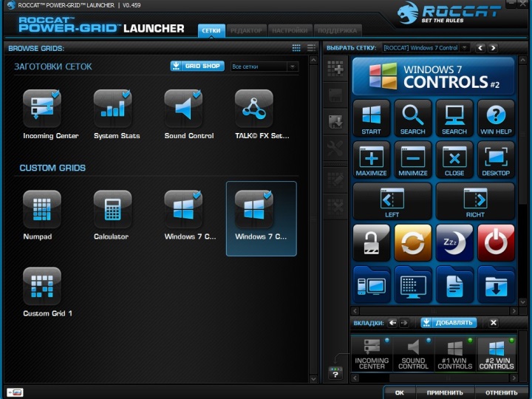The width and height of the screenshot is (532, 399).
Task: Select the SOUND CONTROL bottom tab
Action: pos(413,354)
